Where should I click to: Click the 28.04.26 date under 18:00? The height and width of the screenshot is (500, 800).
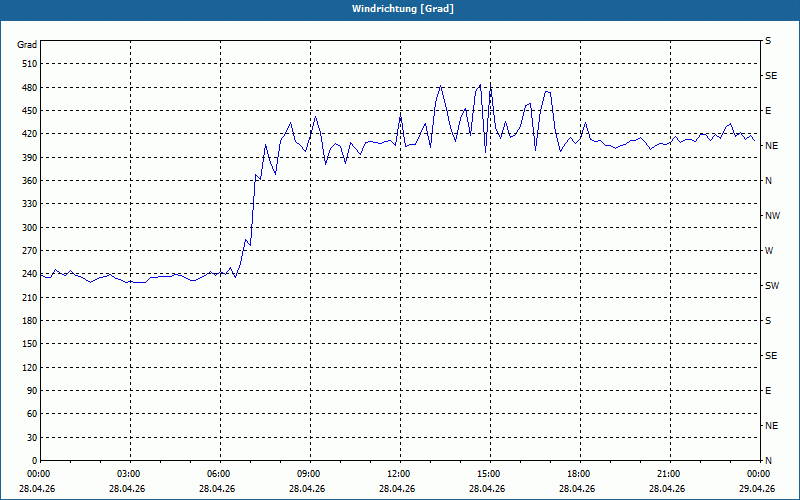pos(578,489)
